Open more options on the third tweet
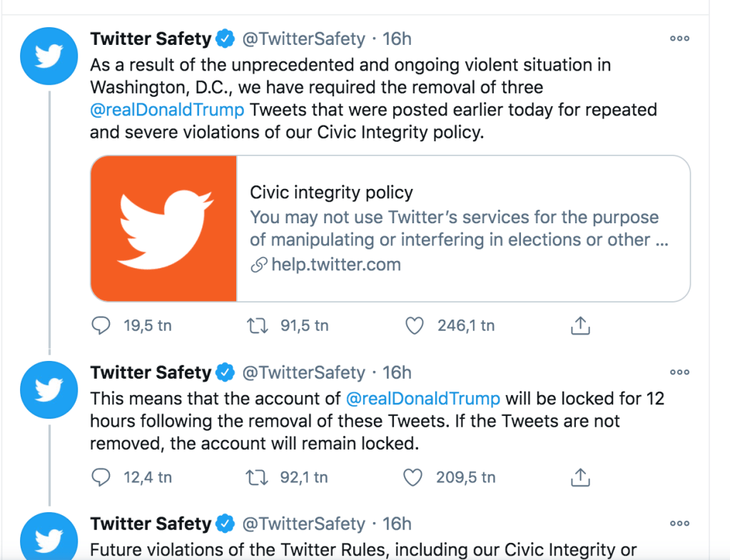 679,524
